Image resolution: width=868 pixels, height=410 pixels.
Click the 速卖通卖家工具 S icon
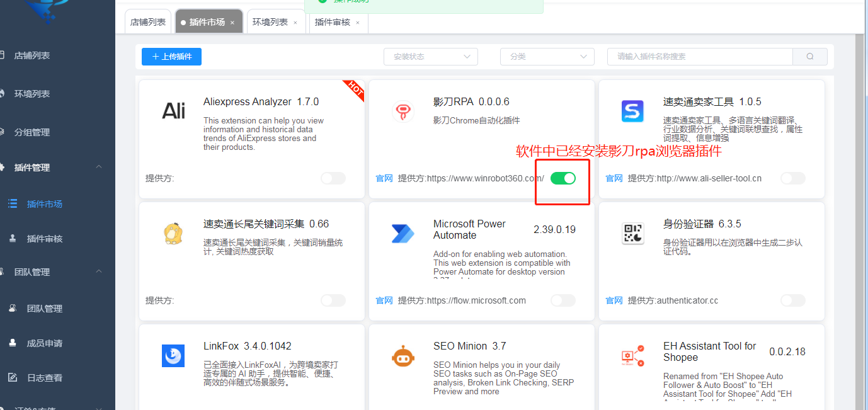pos(633,111)
